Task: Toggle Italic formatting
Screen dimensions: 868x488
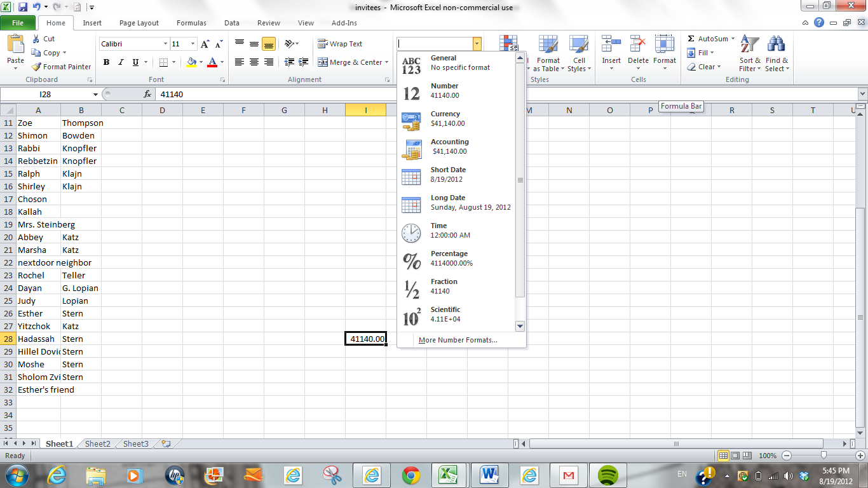Action: coord(121,62)
